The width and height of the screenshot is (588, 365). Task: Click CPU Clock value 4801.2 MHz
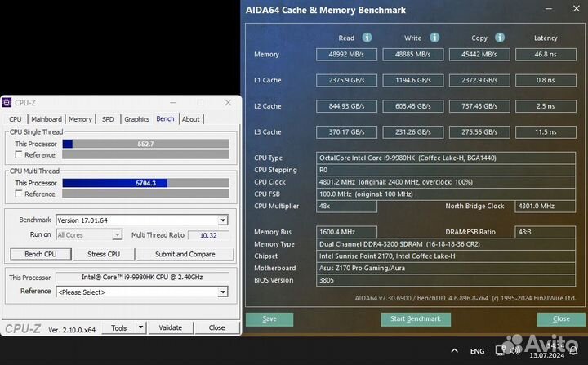coord(446,182)
